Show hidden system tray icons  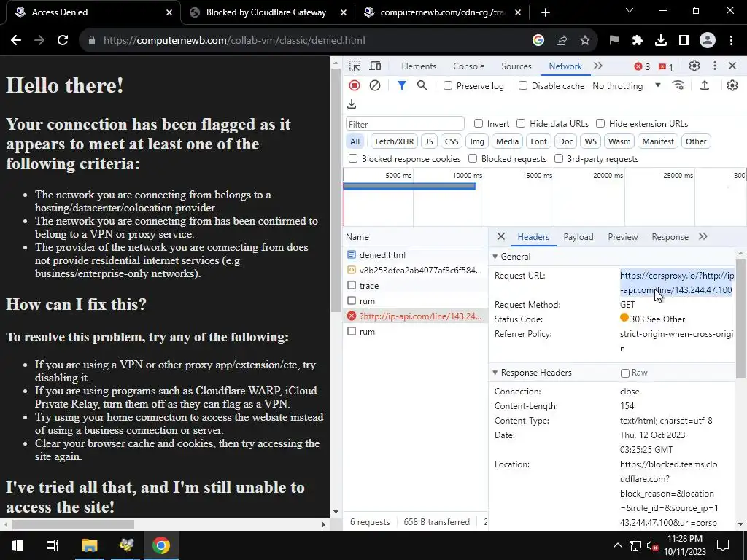pyautogui.click(x=617, y=545)
